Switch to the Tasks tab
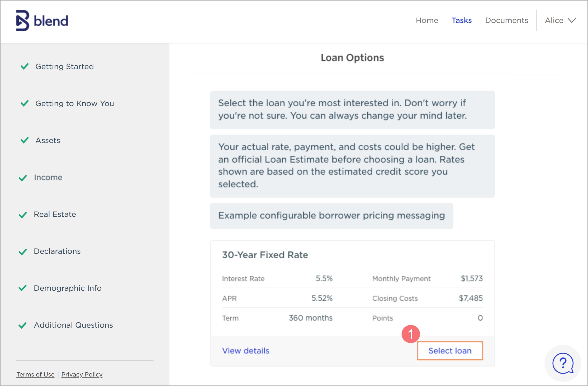 tap(461, 21)
